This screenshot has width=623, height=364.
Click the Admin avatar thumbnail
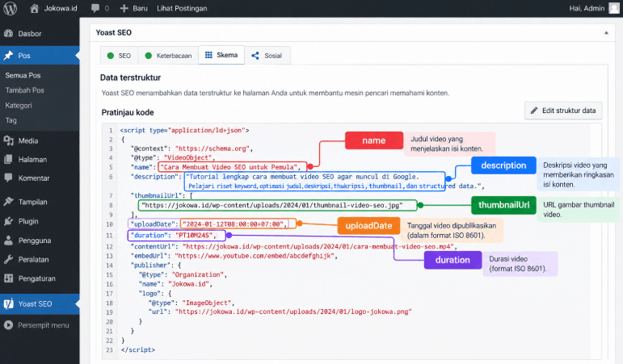(614, 8)
